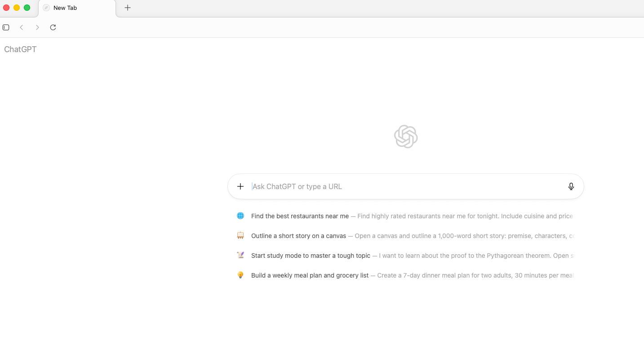Click the canvas easel icon beside the short story suggestion
Viewport: 644px width, 362px height.
click(240, 236)
